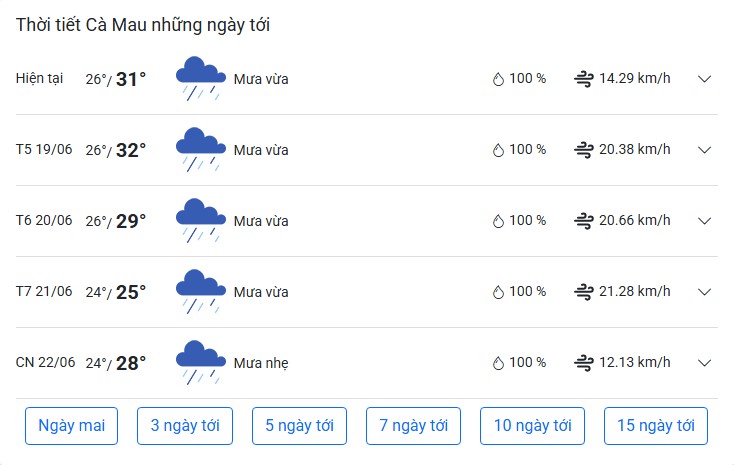Click the rain cloud icon for T5 19/06
This screenshot has width=734, height=465.
click(x=201, y=150)
